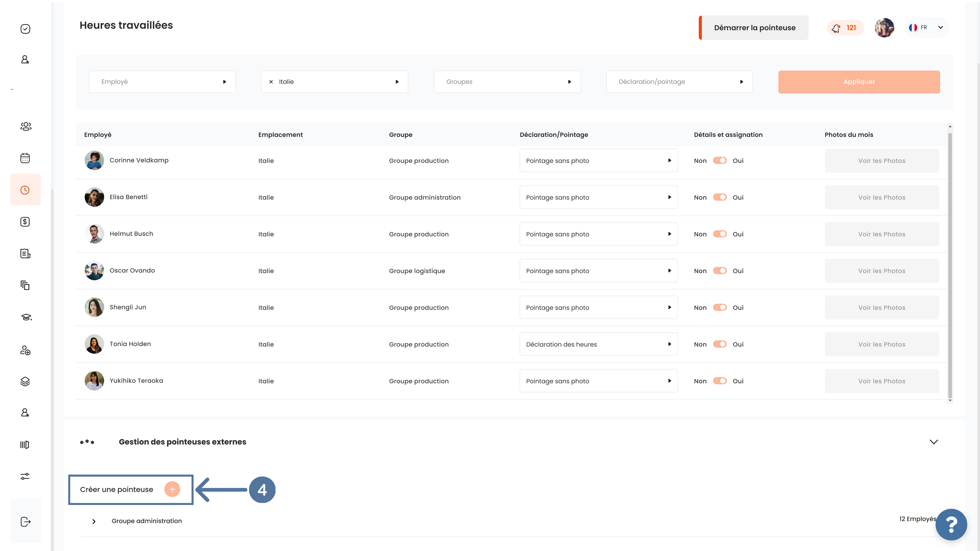Click the three-dots icon beside Gestion des pointeuses
This screenshot has width=980, height=551.
click(87, 442)
